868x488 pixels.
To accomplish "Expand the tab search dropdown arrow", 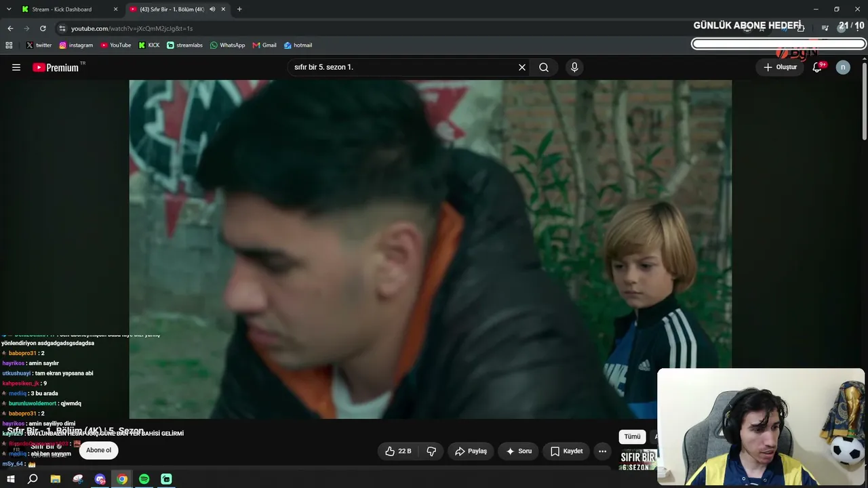I will click(9, 9).
